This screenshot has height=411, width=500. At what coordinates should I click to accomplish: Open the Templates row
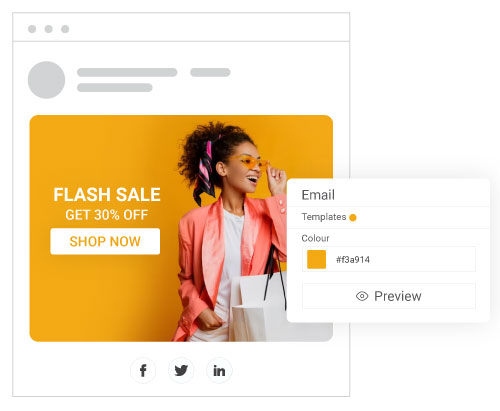[x=388, y=217]
